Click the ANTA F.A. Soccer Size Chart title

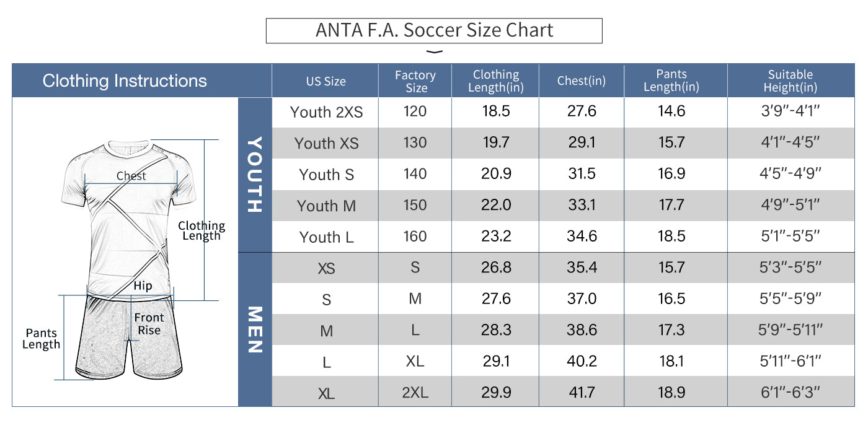click(434, 30)
